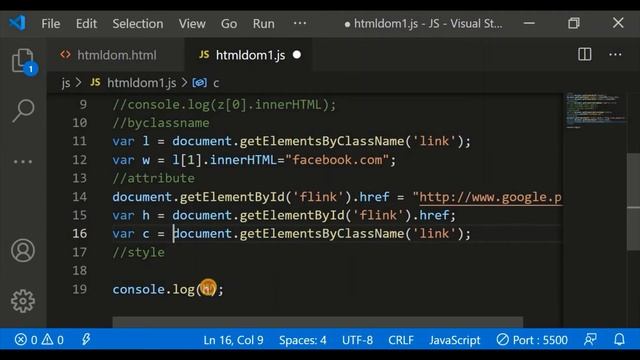Click the horizontal scrollbar at bottom
Image resolution: width=640 pixels, height=360 pixels.
pyautogui.click(x=318, y=322)
